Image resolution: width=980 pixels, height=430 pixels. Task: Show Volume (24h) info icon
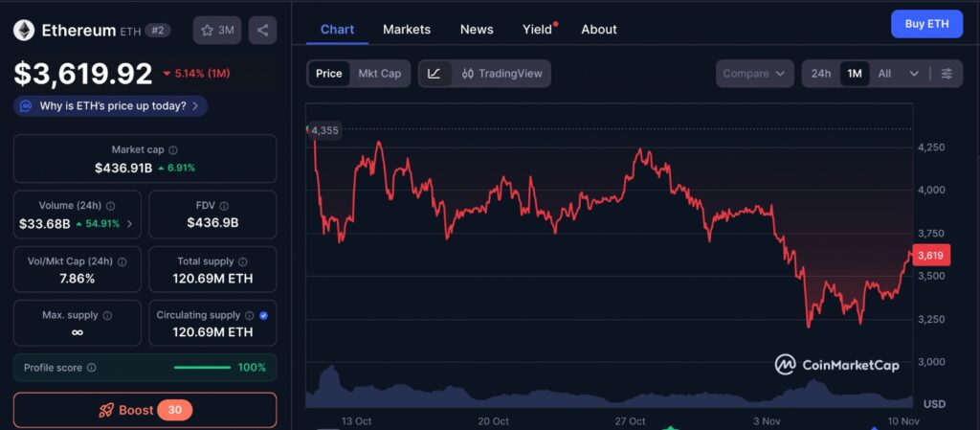coord(111,206)
